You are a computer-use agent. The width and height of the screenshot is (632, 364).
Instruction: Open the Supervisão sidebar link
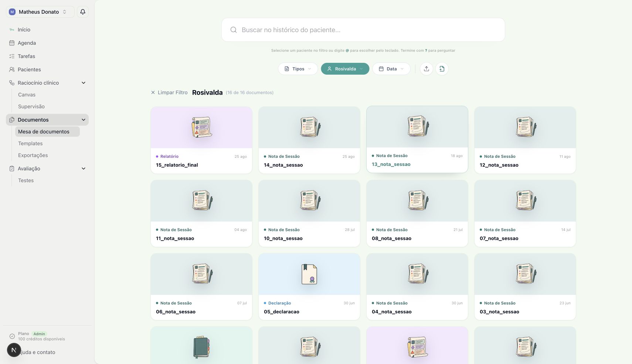pyautogui.click(x=31, y=106)
